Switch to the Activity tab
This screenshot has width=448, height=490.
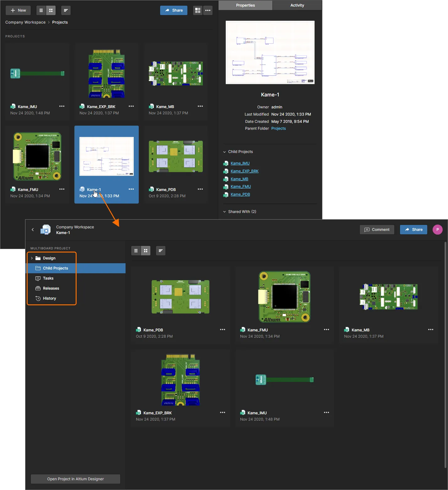(297, 5)
